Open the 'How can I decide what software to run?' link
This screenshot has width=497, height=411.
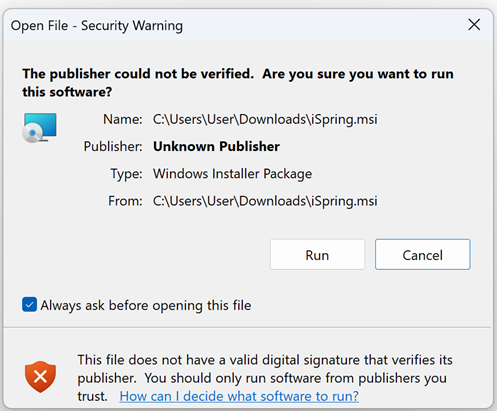(x=239, y=396)
